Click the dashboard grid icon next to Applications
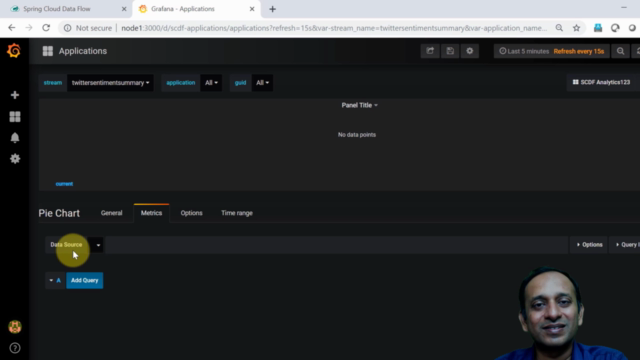 [x=48, y=51]
